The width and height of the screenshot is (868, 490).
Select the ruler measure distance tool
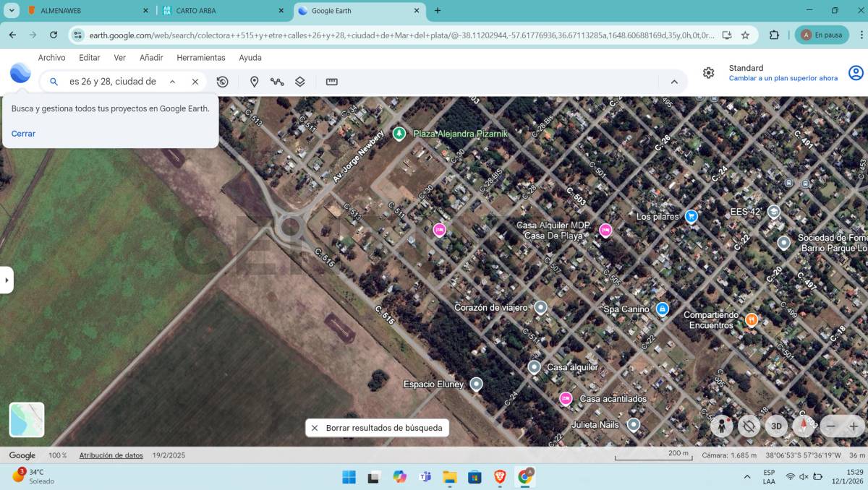[332, 82]
